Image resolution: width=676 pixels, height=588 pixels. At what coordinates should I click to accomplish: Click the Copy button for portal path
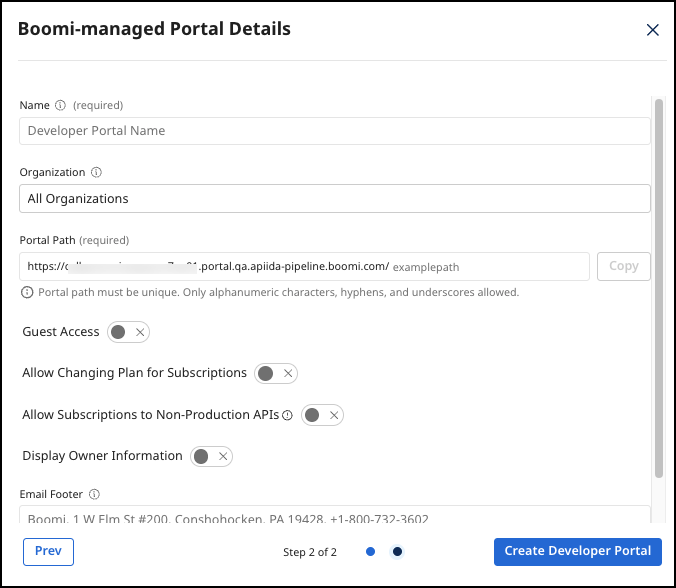(623, 266)
